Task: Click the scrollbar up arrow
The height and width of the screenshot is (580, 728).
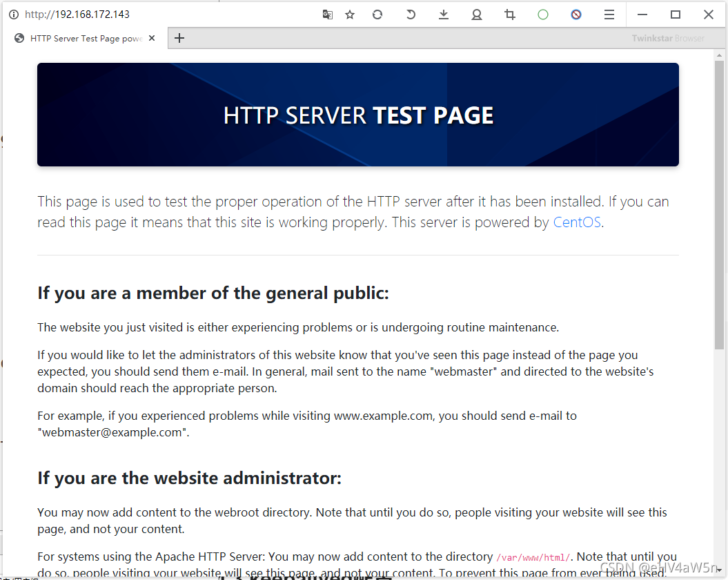Action: click(719, 55)
